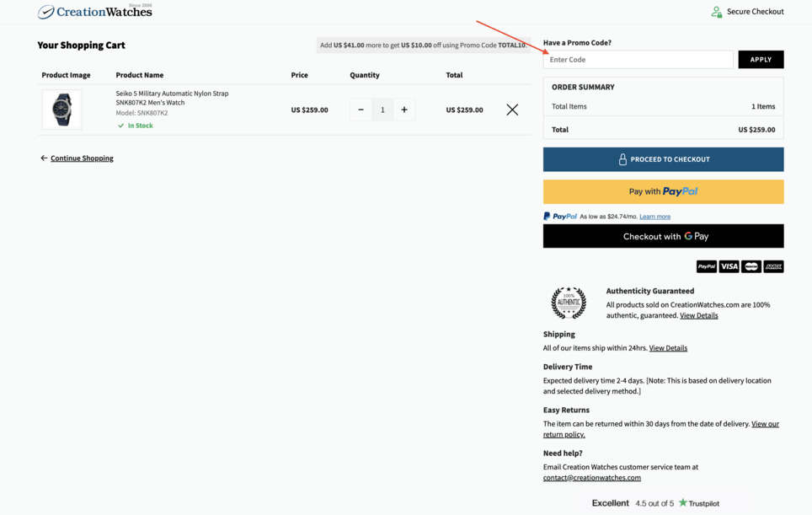
Task: Click the 'Delivery Time' heading
Action: coord(568,367)
